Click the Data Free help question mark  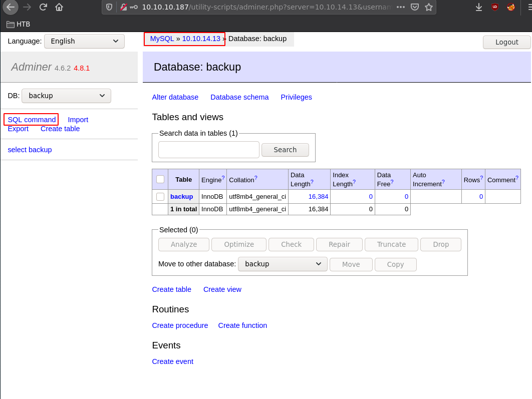392,182
